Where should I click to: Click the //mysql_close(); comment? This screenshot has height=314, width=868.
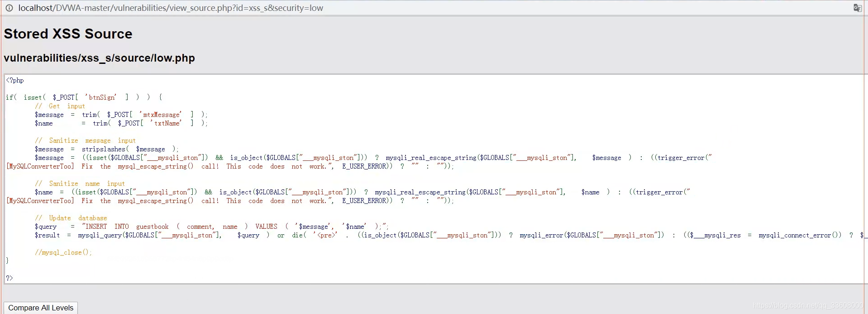[63, 252]
